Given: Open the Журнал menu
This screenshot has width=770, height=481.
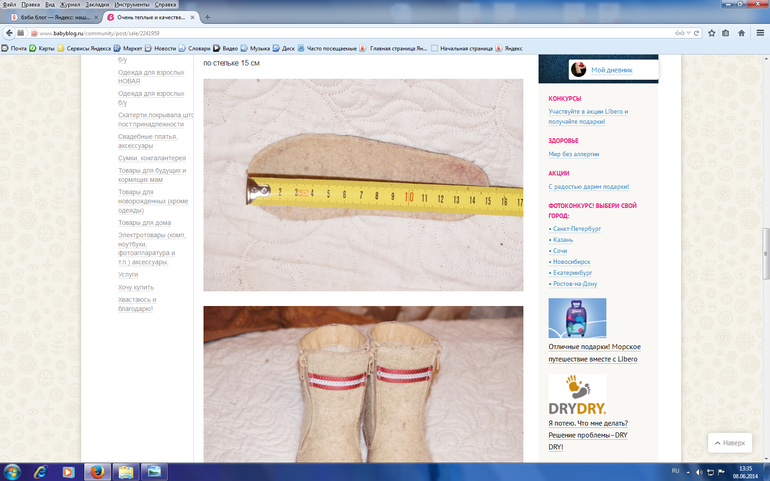Looking at the screenshot, I should tap(70, 4).
